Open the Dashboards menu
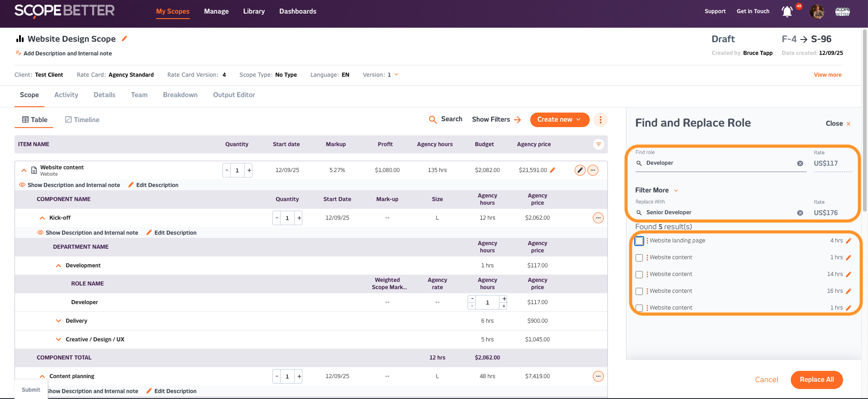Image resolution: width=868 pixels, height=399 pixels. click(x=297, y=11)
